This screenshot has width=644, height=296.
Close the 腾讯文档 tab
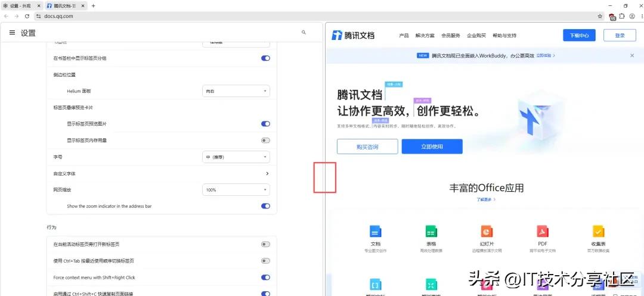click(x=83, y=6)
